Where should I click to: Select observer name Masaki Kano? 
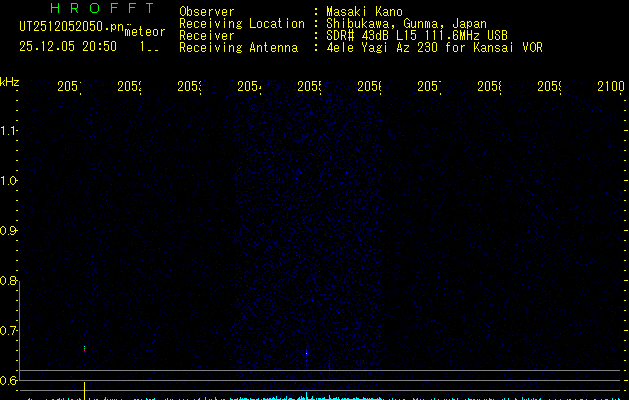(x=364, y=12)
